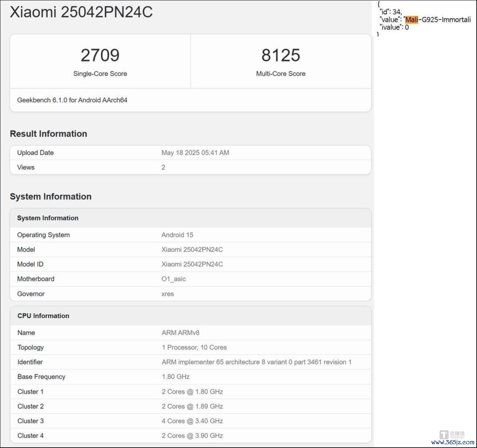
Task: Click the Cluster 4 label
Action: [31, 436]
